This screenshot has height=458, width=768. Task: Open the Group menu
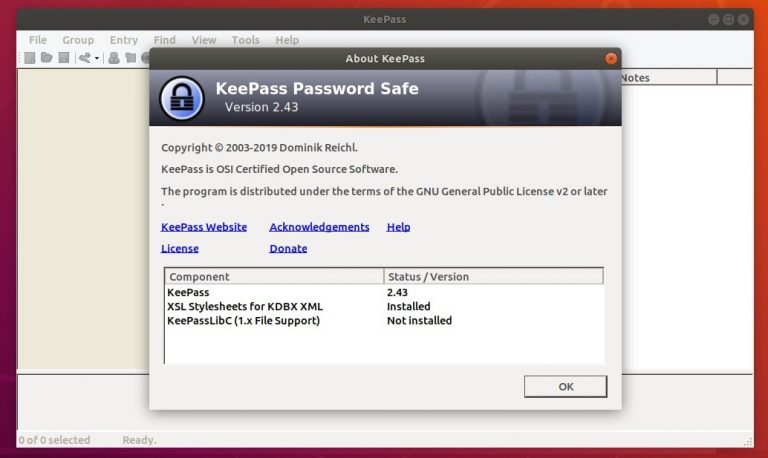click(x=78, y=40)
